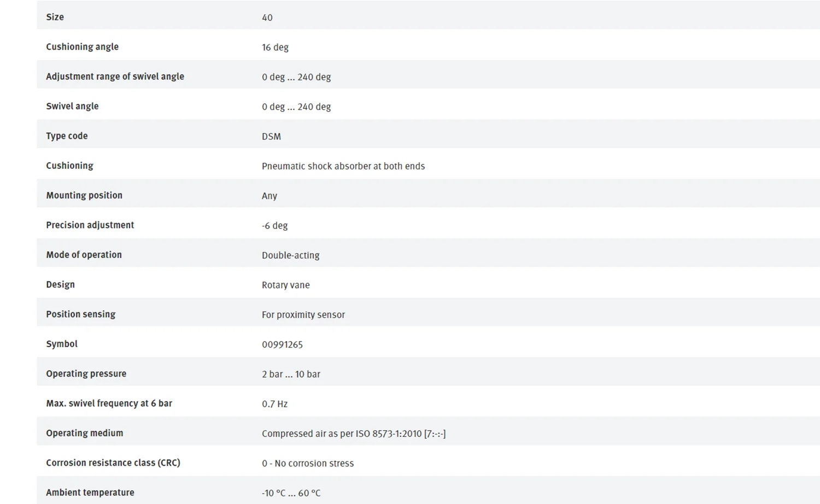Click the Swivel angle value
The height and width of the screenshot is (504, 820).
pos(296,107)
